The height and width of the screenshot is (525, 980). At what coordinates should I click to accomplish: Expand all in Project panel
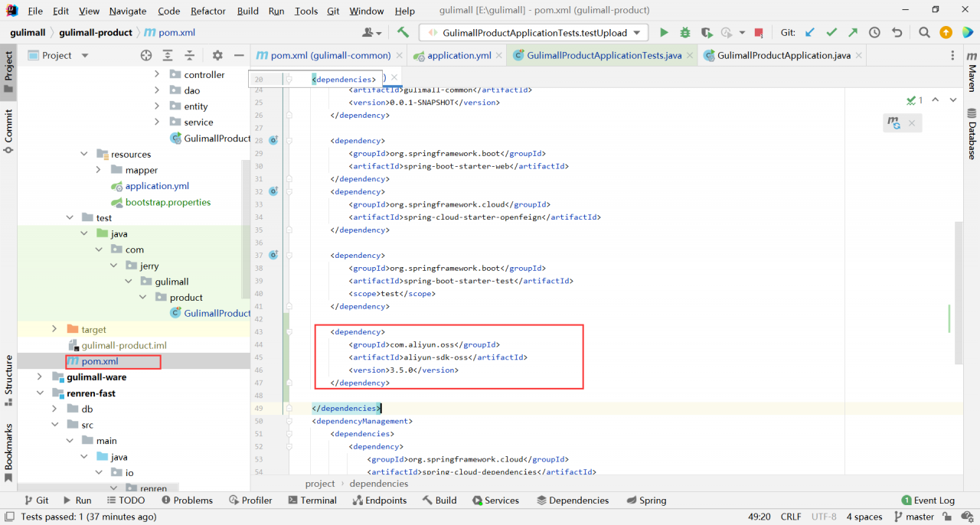pyautogui.click(x=168, y=55)
